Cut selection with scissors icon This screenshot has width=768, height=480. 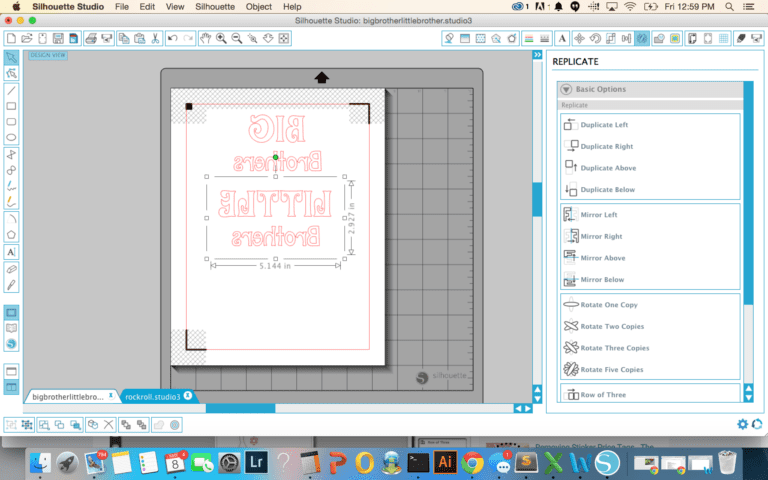155,38
